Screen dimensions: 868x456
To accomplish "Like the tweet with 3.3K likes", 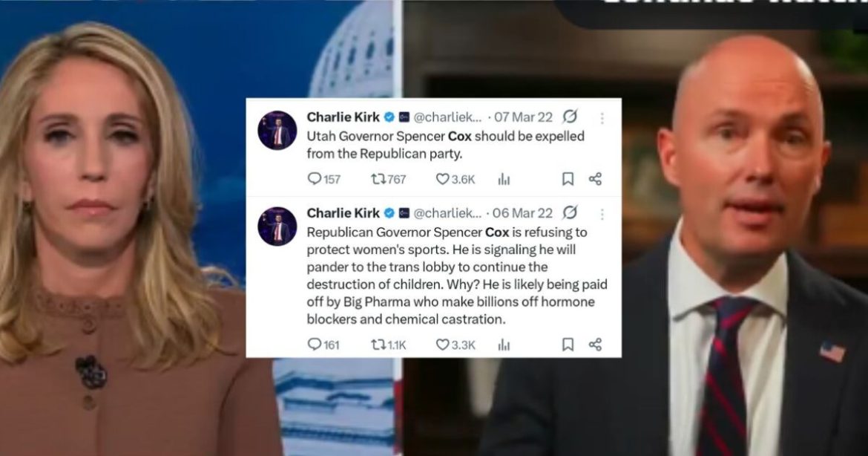I will [x=455, y=345].
